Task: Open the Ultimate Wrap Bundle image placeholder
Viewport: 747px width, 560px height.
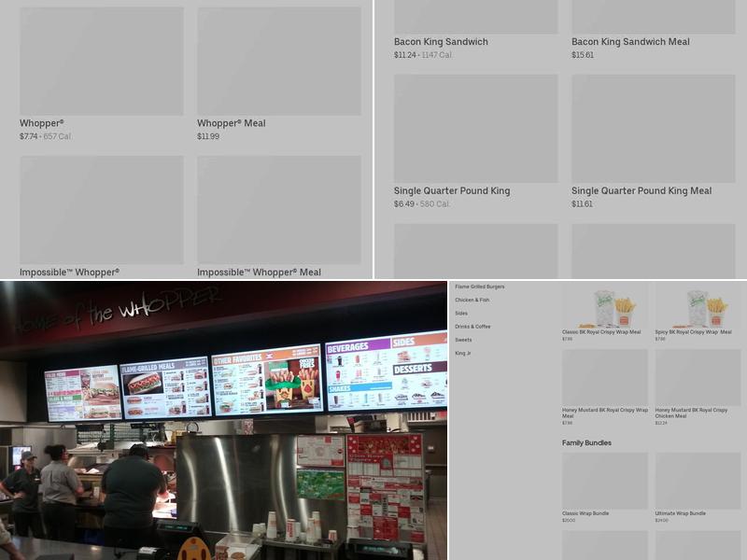Action: [x=698, y=481]
